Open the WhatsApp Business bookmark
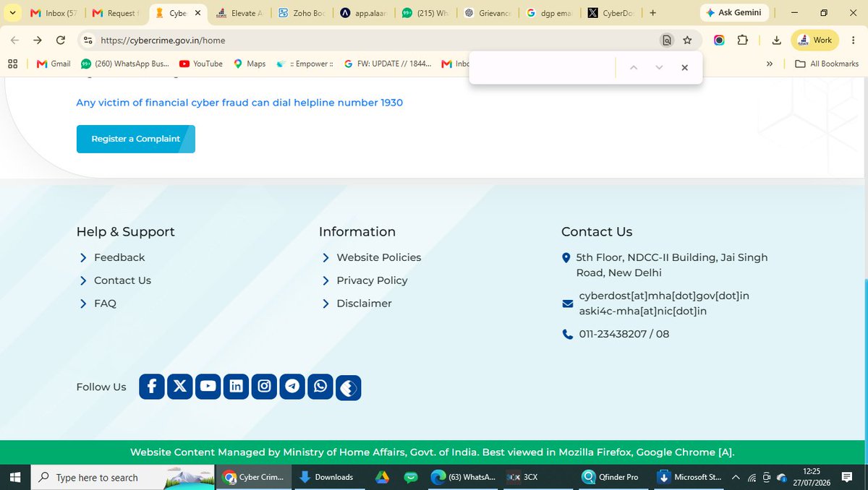Image resolution: width=868 pixels, height=490 pixels. (125, 64)
